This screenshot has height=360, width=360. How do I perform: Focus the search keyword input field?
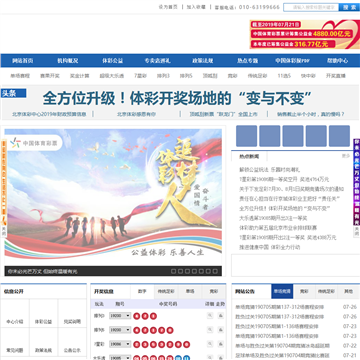(x=311, y=7)
